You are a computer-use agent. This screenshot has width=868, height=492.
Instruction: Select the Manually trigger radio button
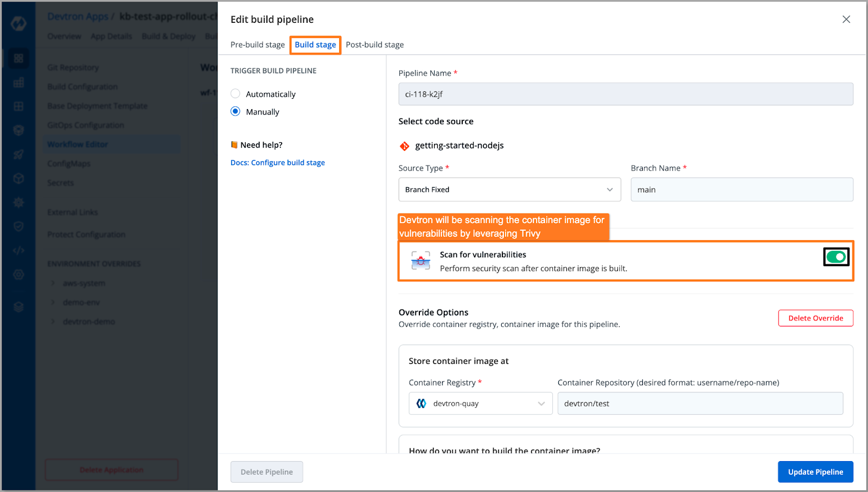coord(235,111)
